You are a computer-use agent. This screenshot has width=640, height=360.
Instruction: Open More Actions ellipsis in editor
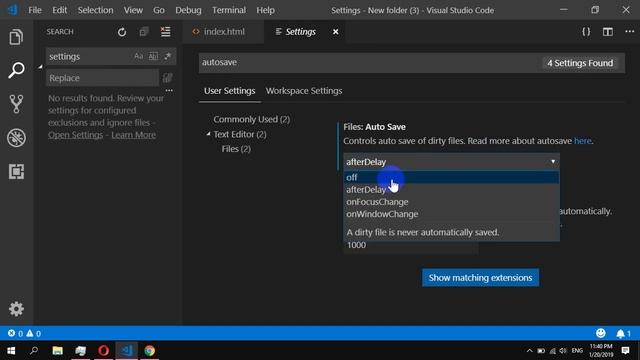point(629,31)
